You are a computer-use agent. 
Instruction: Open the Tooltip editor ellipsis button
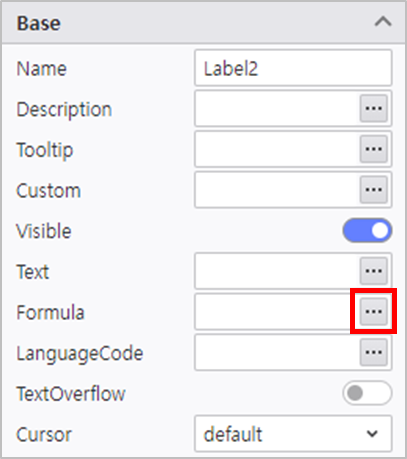pos(373,149)
